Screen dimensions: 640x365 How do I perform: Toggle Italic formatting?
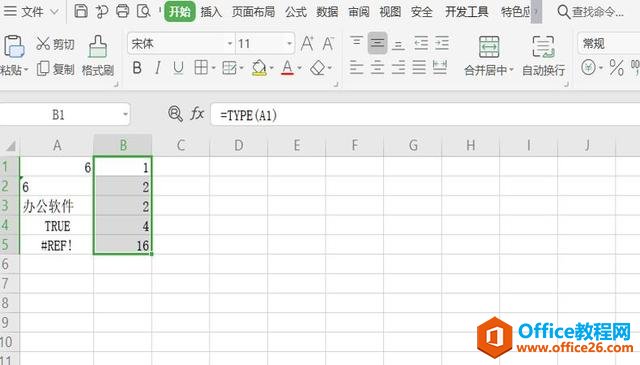(158, 68)
